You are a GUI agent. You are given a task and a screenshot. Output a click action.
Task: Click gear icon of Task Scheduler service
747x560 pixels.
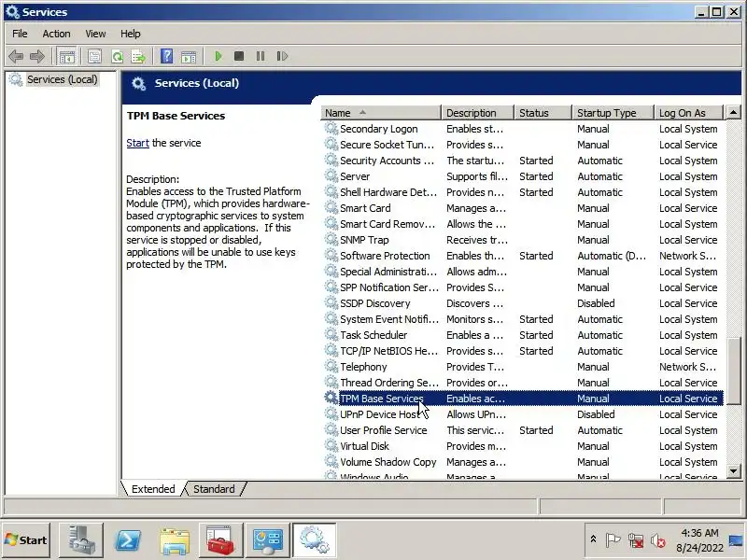tap(331, 335)
